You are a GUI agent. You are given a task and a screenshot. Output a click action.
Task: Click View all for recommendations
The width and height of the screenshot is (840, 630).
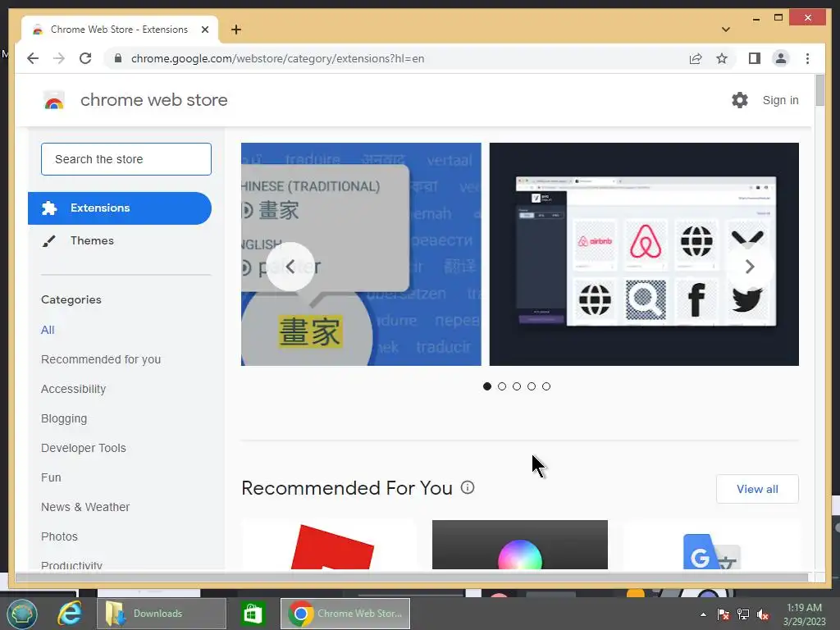tap(757, 489)
